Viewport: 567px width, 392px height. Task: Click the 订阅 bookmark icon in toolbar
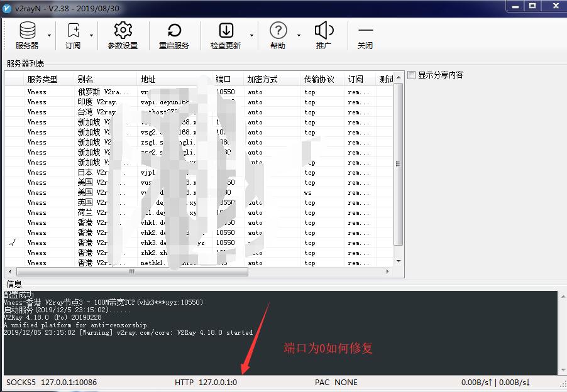(74, 30)
